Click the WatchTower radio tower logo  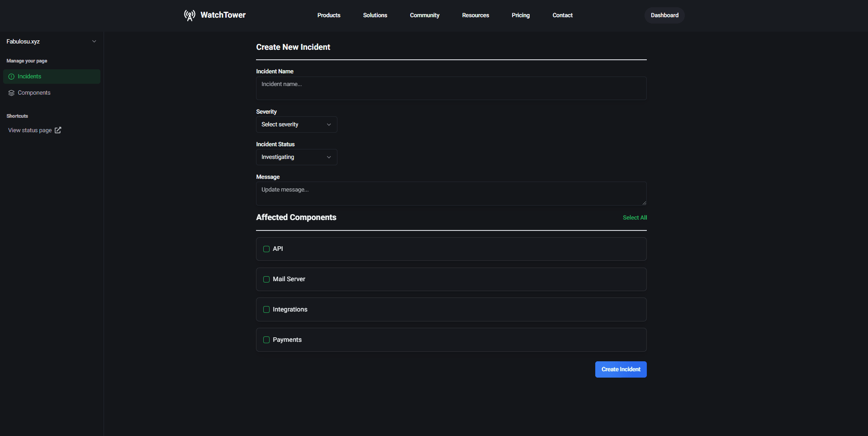(x=190, y=15)
